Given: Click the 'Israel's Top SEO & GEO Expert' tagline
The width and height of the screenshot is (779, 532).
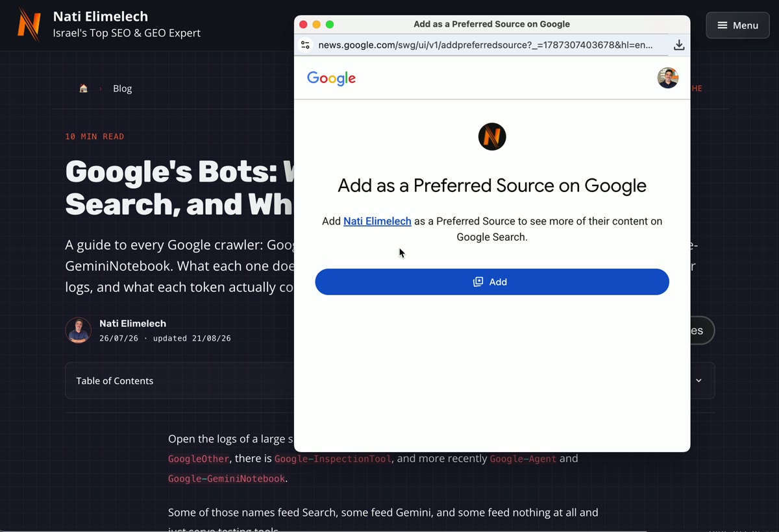Looking at the screenshot, I should click(x=127, y=32).
